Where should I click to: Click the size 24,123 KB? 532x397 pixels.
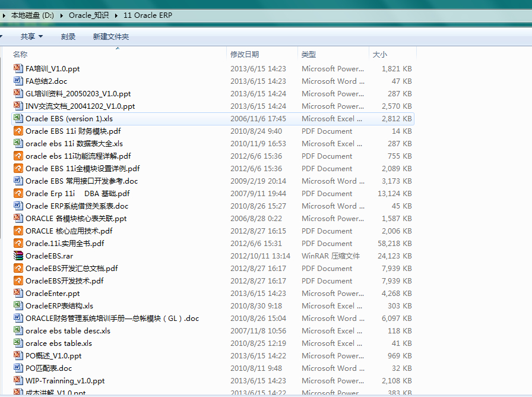(x=395, y=256)
